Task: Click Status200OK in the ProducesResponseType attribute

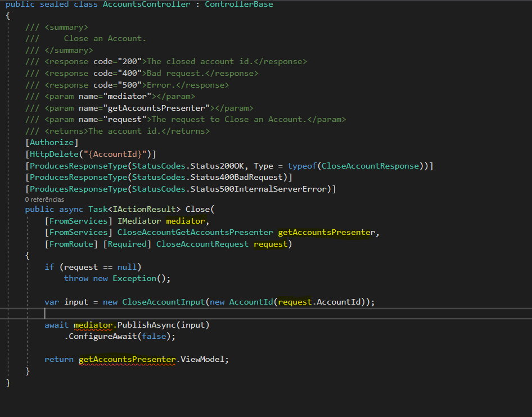Action: 217,166
